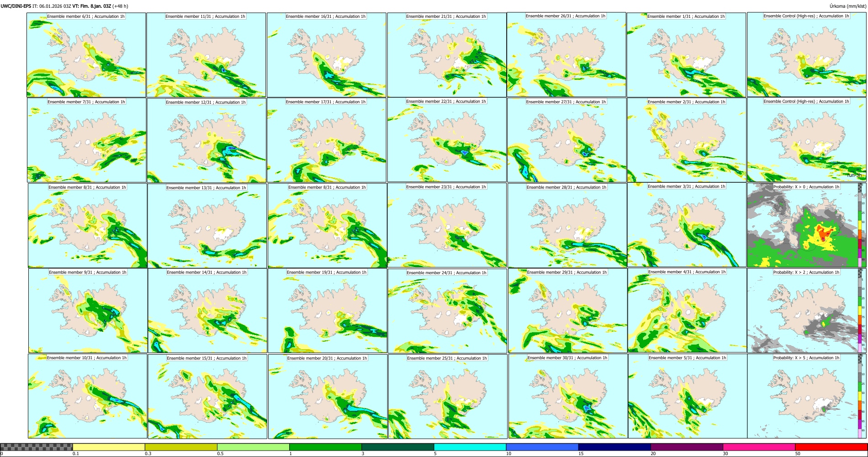Click the 'Probability: X > 0 ; Accumulation 1h' label

806,186
